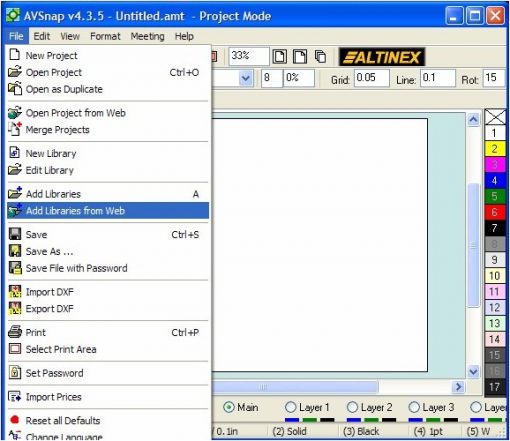510x441 pixels.
Task: Click the 0% input field
Action: [x=299, y=78]
